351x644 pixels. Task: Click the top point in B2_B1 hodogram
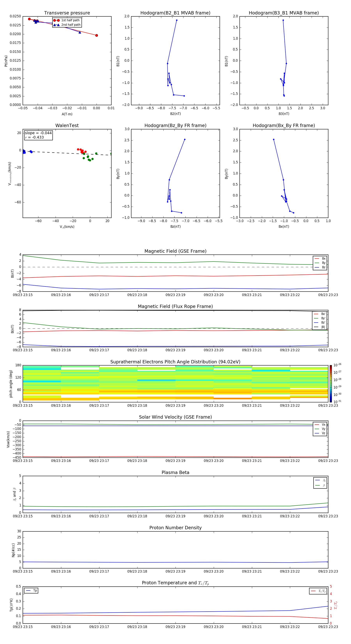[177, 20]
